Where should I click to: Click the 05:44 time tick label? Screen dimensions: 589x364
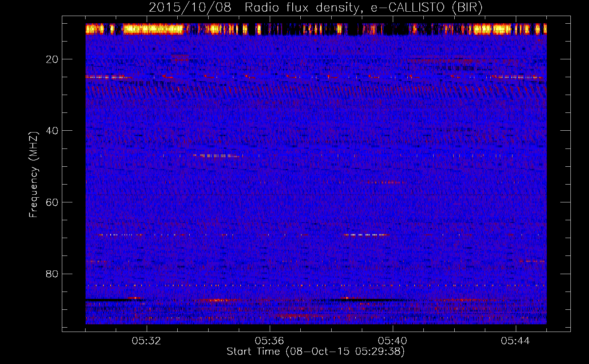[x=515, y=341]
